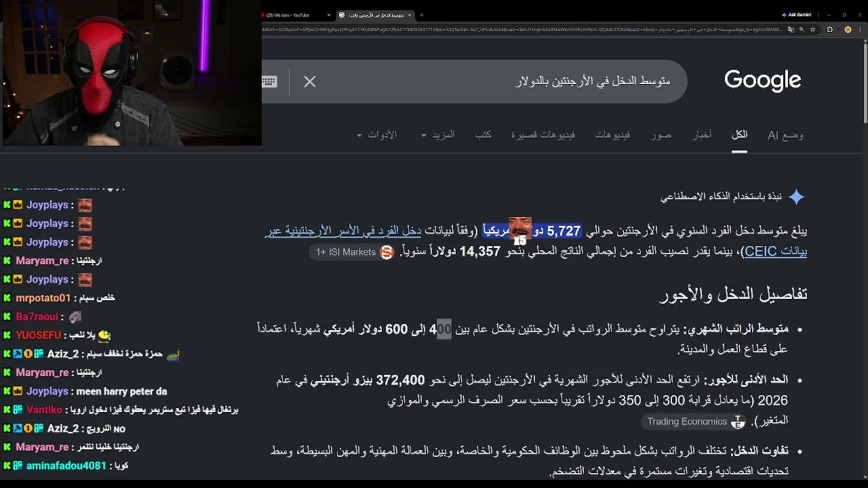Open the on-screen keyboard icon in search box
The image size is (868, 488).
point(269,82)
